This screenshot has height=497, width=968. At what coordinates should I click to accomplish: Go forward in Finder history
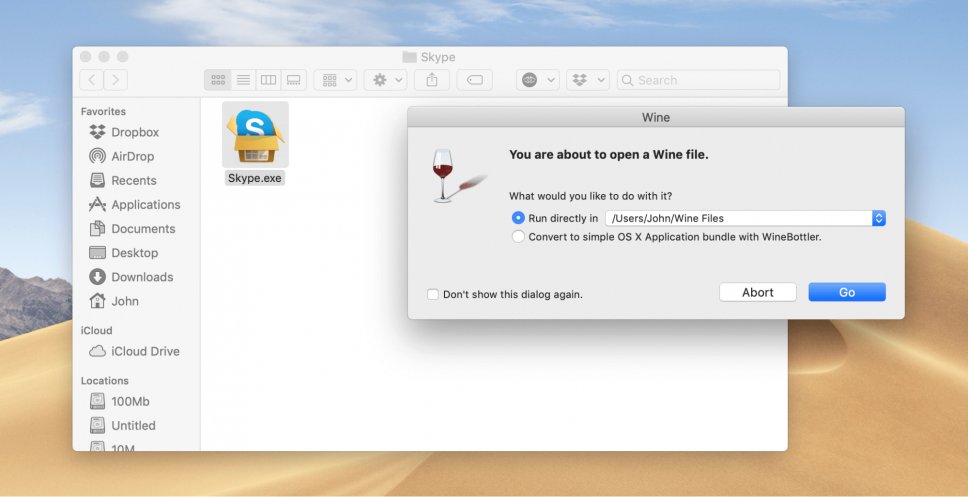(x=115, y=80)
